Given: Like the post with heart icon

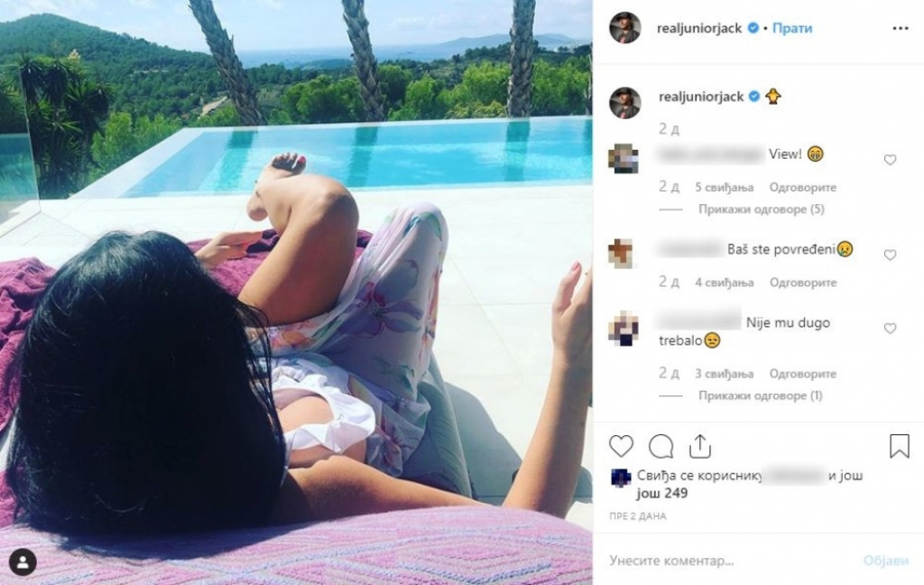Looking at the screenshot, I should point(621,446).
